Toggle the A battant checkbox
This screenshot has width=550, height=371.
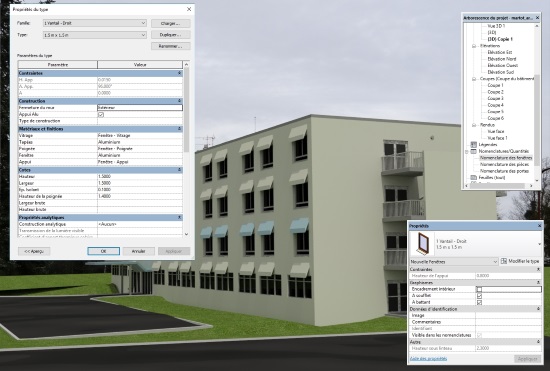point(479,302)
